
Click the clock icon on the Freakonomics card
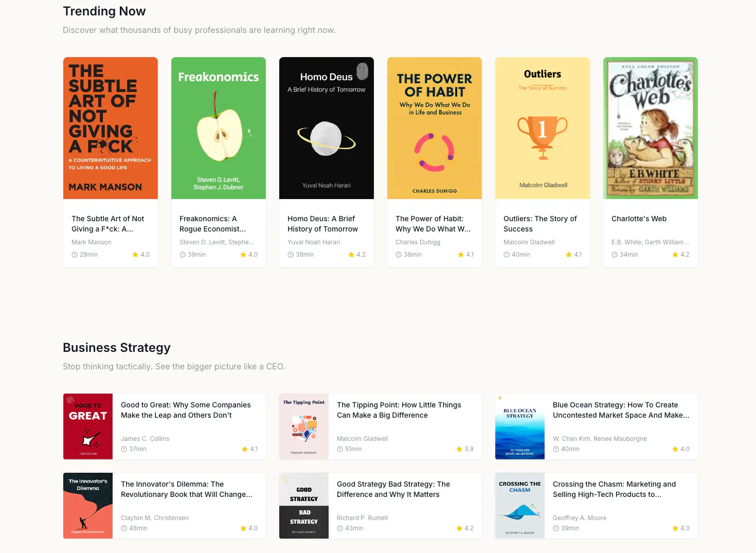(x=183, y=255)
